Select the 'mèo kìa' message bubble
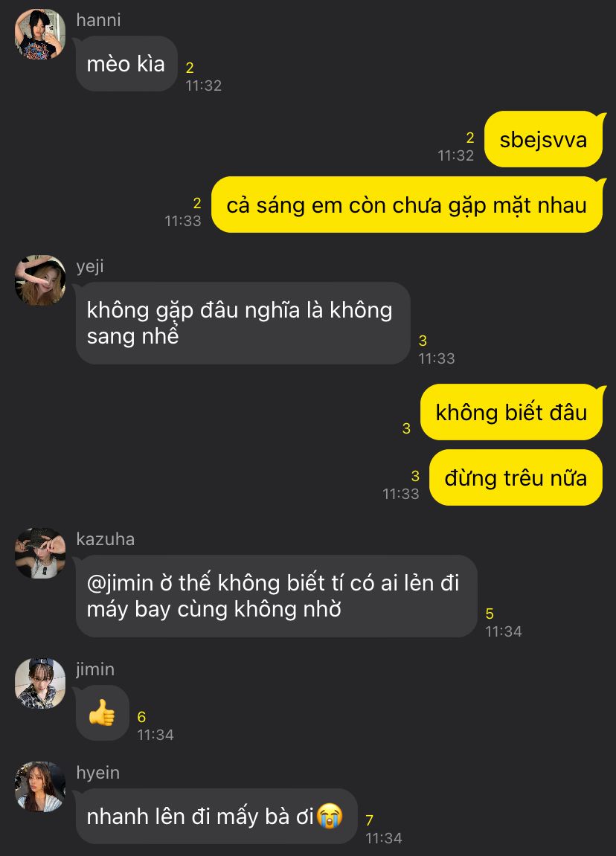The width and height of the screenshot is (616, 856). [x=126, y=64]
